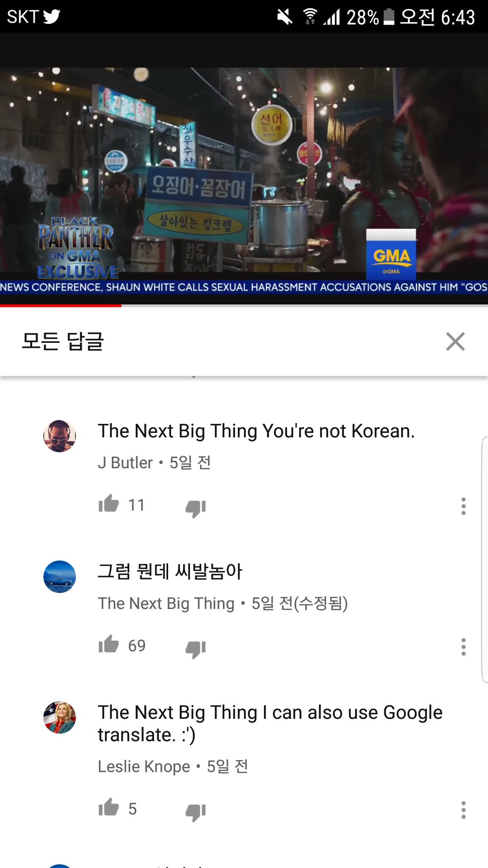Tap the 모든 답글 header title
This screenshot has width=488, height=868.
pyautogui.click(x=63, y=342)
